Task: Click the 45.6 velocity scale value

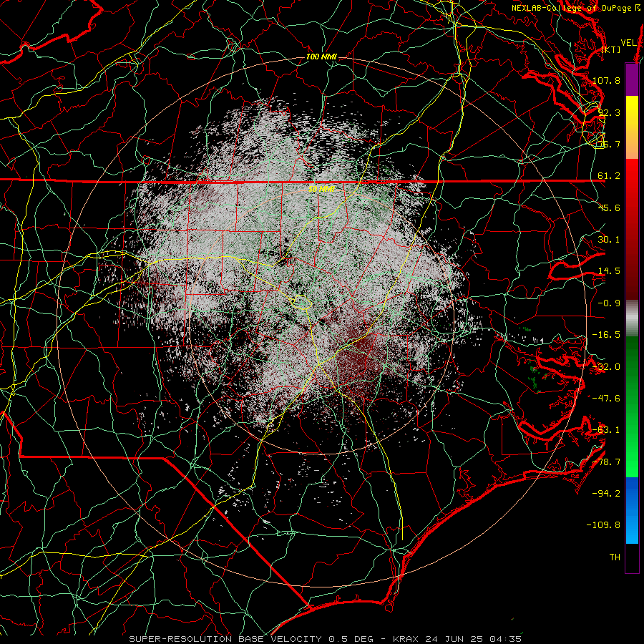Action: coord(609,208)
